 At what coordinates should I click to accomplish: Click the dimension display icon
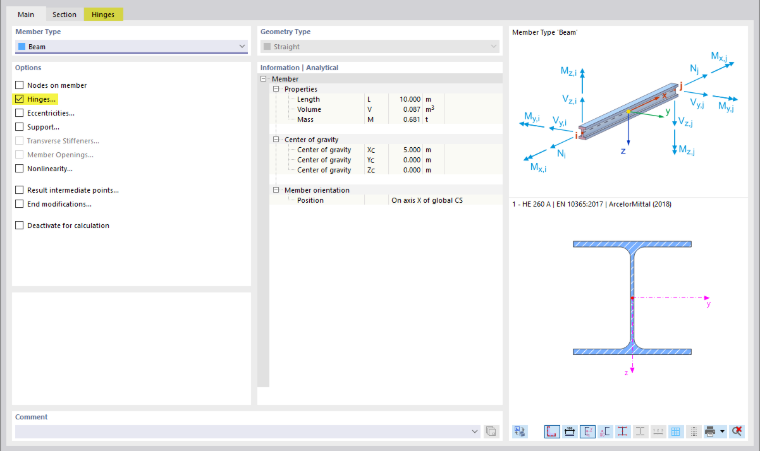click(x=570, y=431)
